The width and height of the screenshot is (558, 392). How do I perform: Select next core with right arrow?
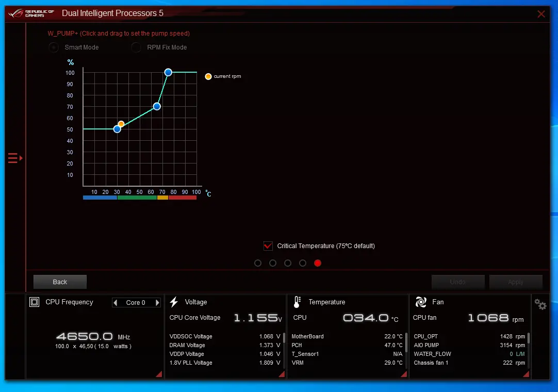157,303
